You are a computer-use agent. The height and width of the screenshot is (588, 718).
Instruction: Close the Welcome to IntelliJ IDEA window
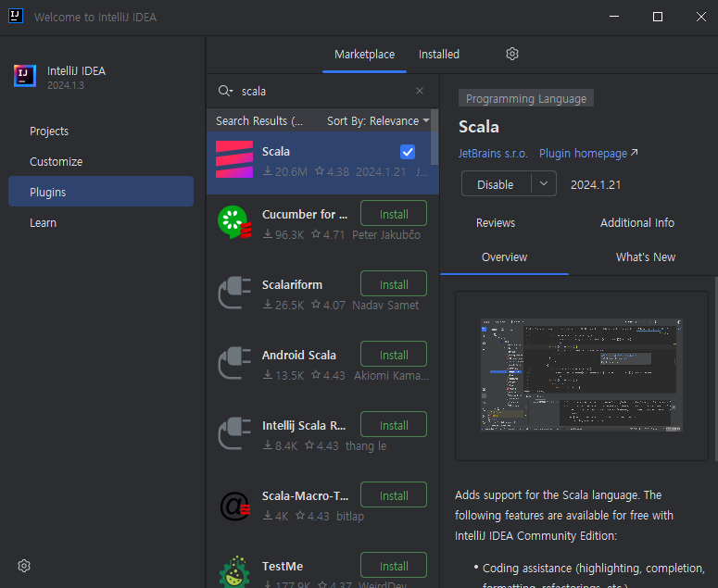click(x=700, y=17)
